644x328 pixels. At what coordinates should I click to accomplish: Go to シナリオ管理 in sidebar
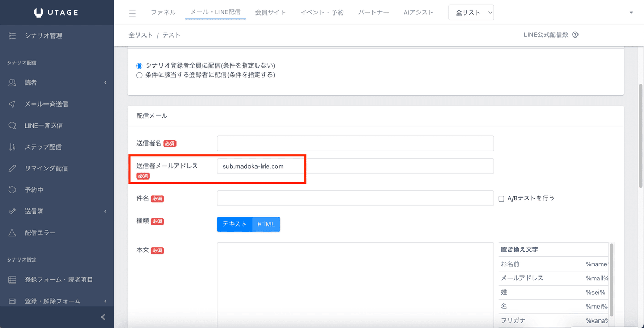click(43, 36)
